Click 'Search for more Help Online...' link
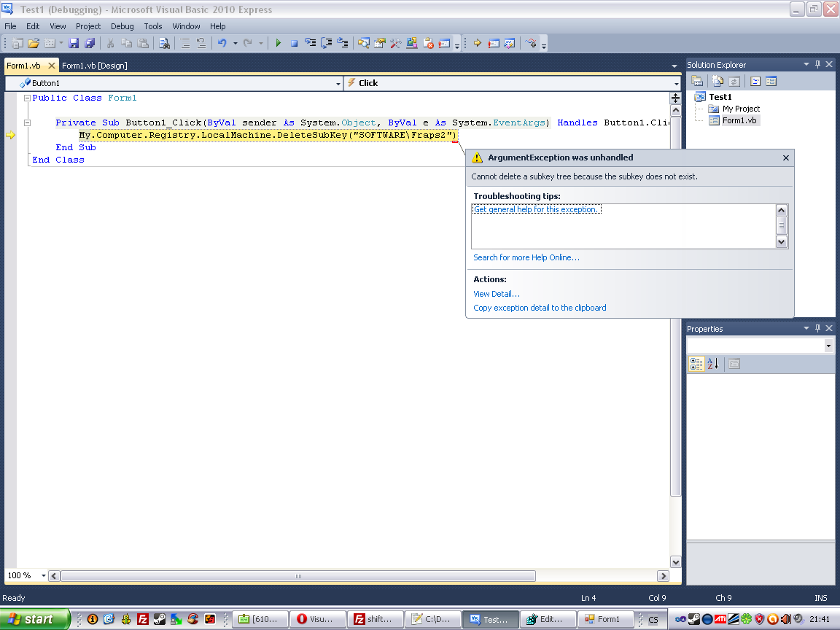This screenshot has width=840, height=630. [x=526, y=257]
